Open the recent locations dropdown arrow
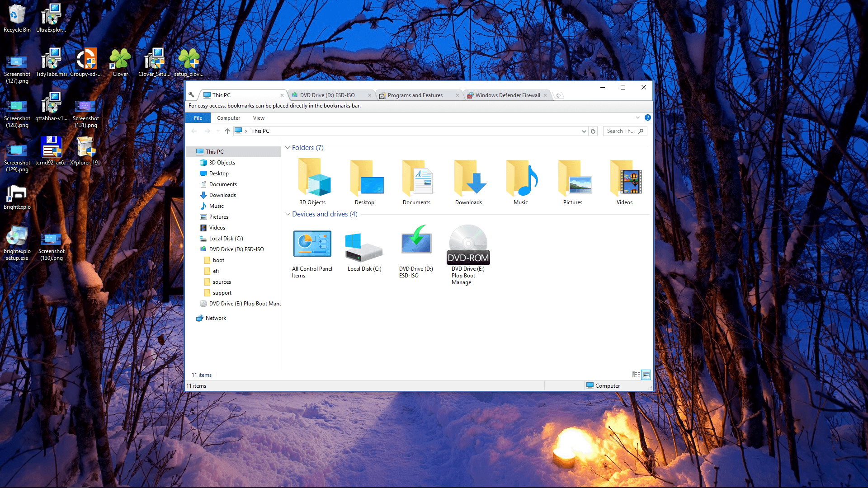This screenshot has width=868, height=488. [x=218, y=131]
